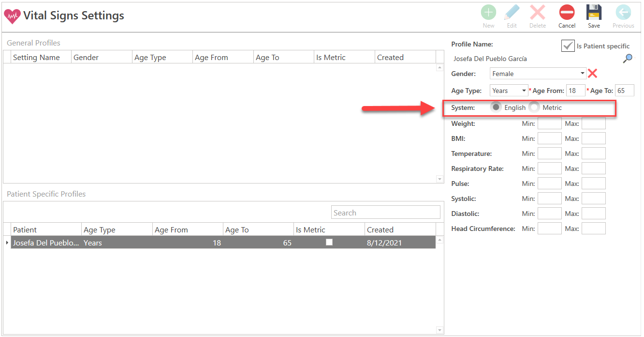Screen dimensions: 644x337
Task: Sort patient profiles by Age To column
Action: [259, 230]
